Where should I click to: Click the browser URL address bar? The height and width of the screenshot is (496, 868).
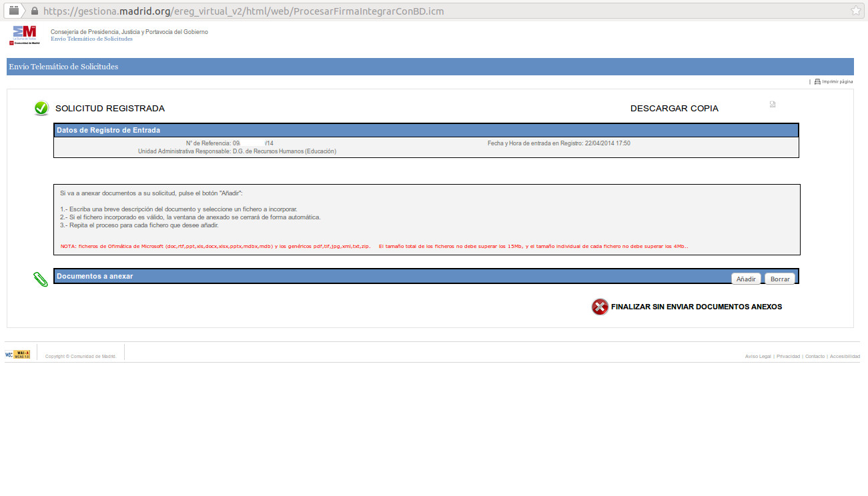pyautogui.click(x=434, y=11)
